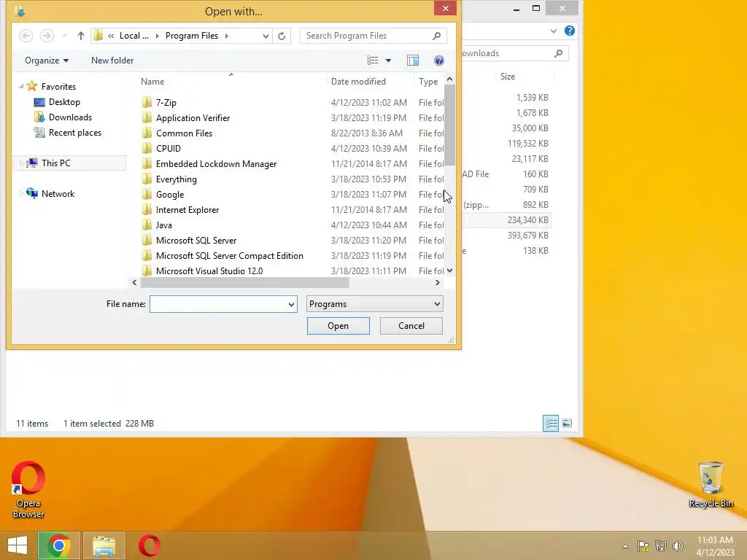
Task: Open the Windows Start button
Action: click(18, 545)
